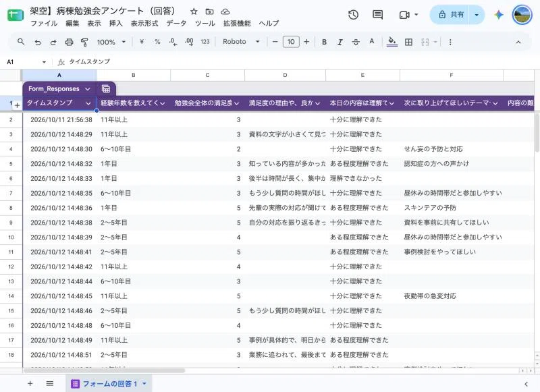
Task: Click the 共有 share button
Action: click(451, 15)
